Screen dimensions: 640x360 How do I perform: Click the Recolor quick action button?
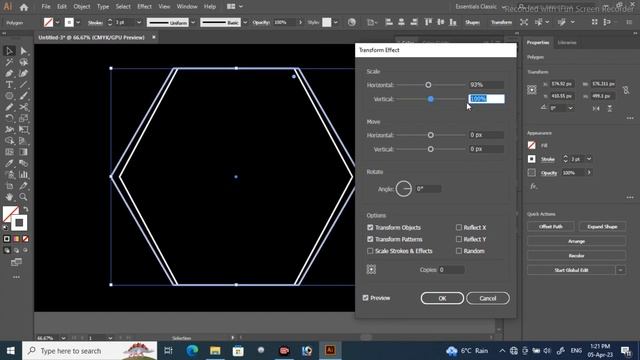[576, 256]
